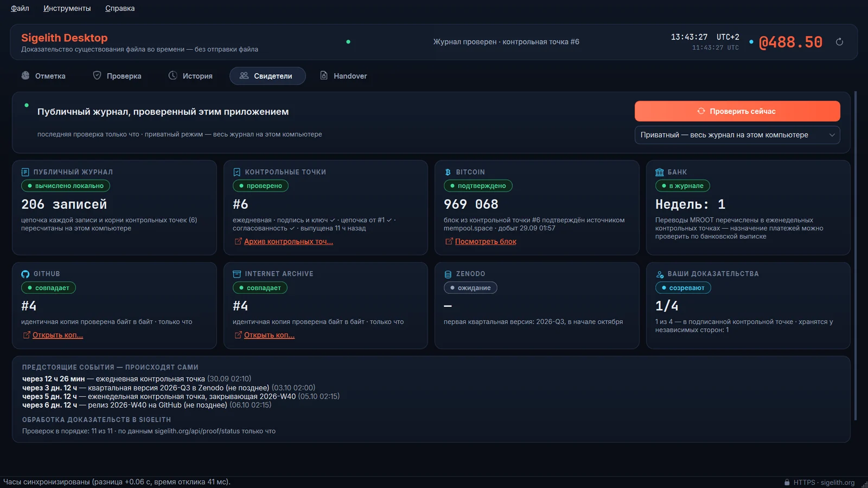Viewport: 868px width, 488px height.
Task: Click the header status Журнал проверен · контрольная точка #6
Action: tap(506, 42)
